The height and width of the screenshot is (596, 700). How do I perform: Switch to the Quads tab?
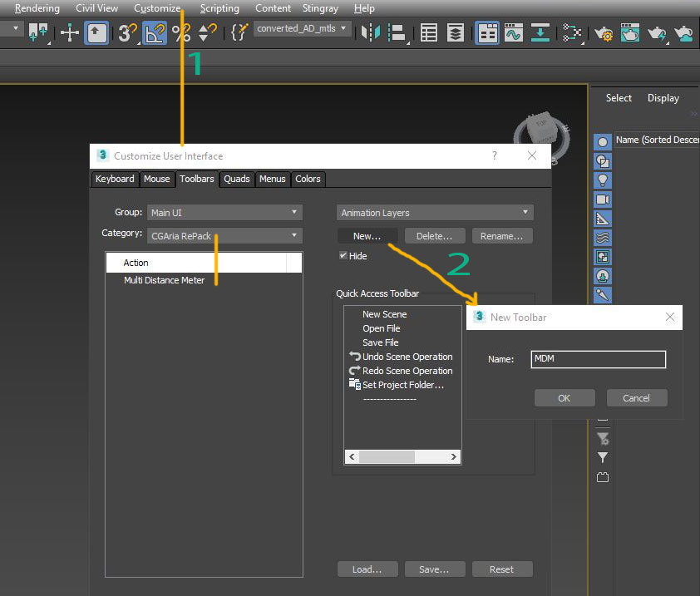(237, 179)
